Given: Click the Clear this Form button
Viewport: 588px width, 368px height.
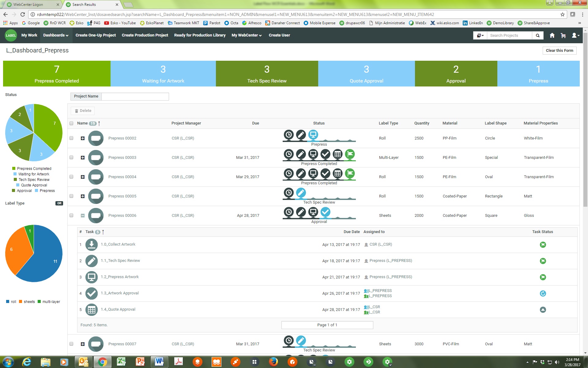Looking at the screenshot, I should click(559, 51).
